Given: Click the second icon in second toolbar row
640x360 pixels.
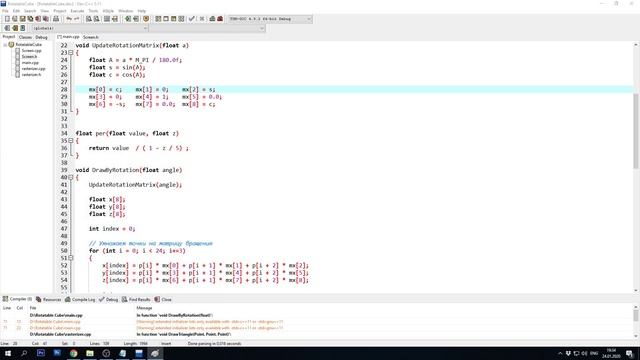Looking at the screenshot, I should point(15,28).
